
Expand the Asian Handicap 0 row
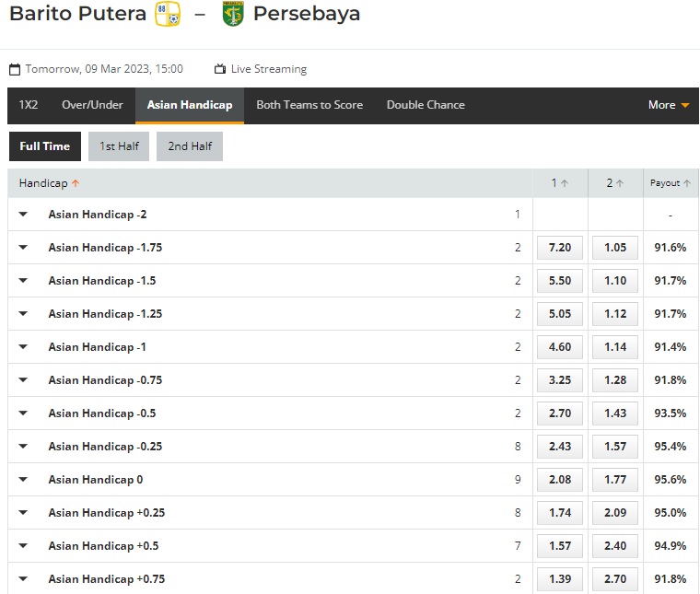pos(23,479)
